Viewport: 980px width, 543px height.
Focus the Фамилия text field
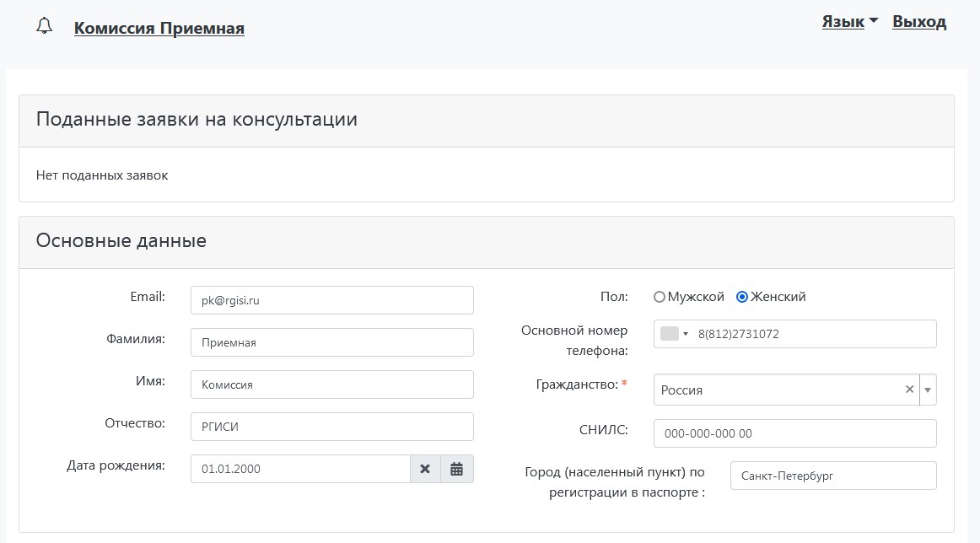(x=332, y=342)
